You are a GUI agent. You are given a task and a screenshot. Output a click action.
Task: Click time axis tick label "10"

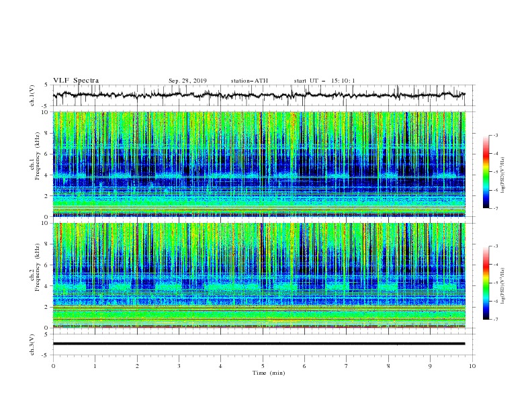coord(472,366)
